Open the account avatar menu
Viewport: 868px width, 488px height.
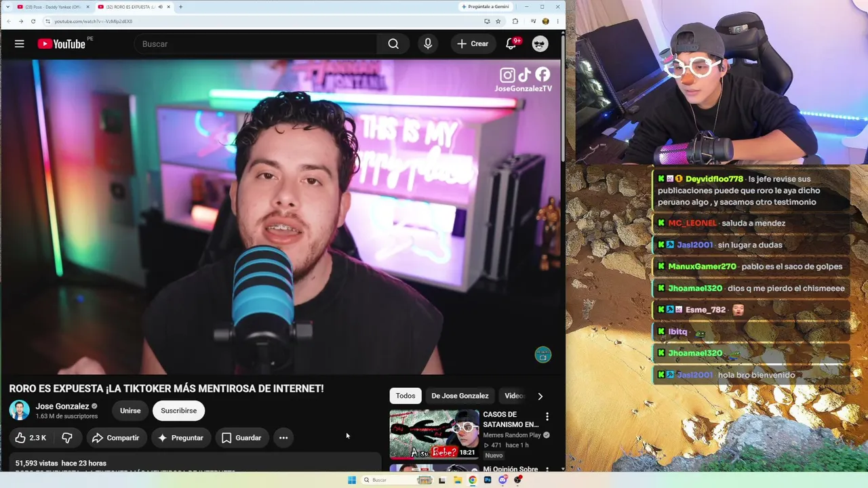(540, 44)
